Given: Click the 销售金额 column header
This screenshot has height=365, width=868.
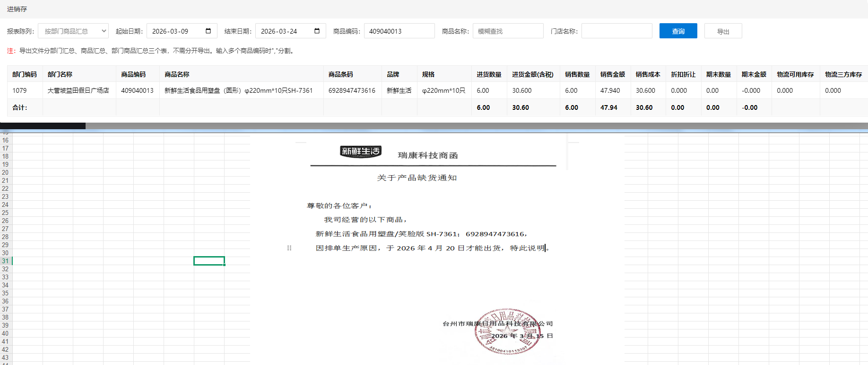Looking at the screenshot, I should [x=612, y=74].
